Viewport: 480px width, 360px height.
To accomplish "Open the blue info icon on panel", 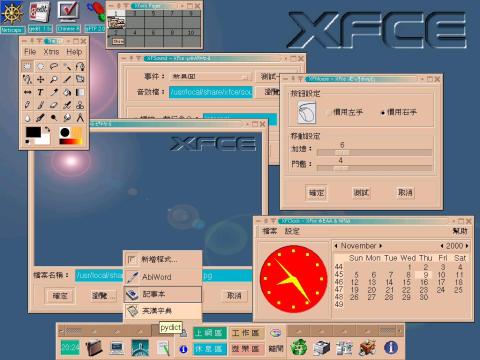I will (x=391, y=348).
